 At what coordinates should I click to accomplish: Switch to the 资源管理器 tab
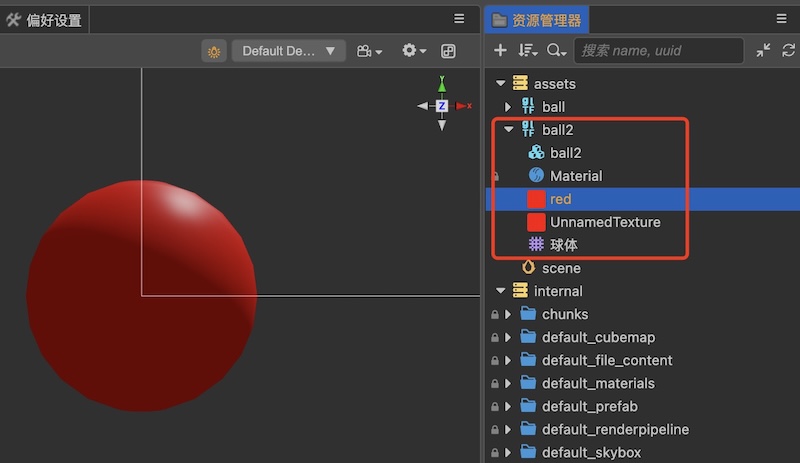[536, 20]
